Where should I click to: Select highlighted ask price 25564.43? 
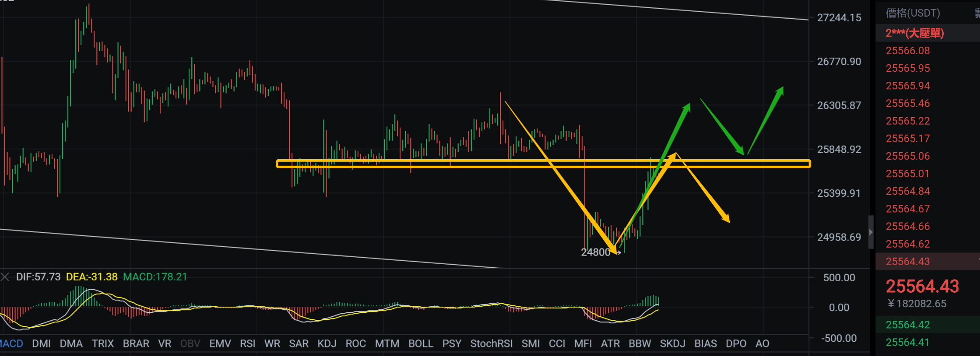pyautogui.click(x=908, y=262)
